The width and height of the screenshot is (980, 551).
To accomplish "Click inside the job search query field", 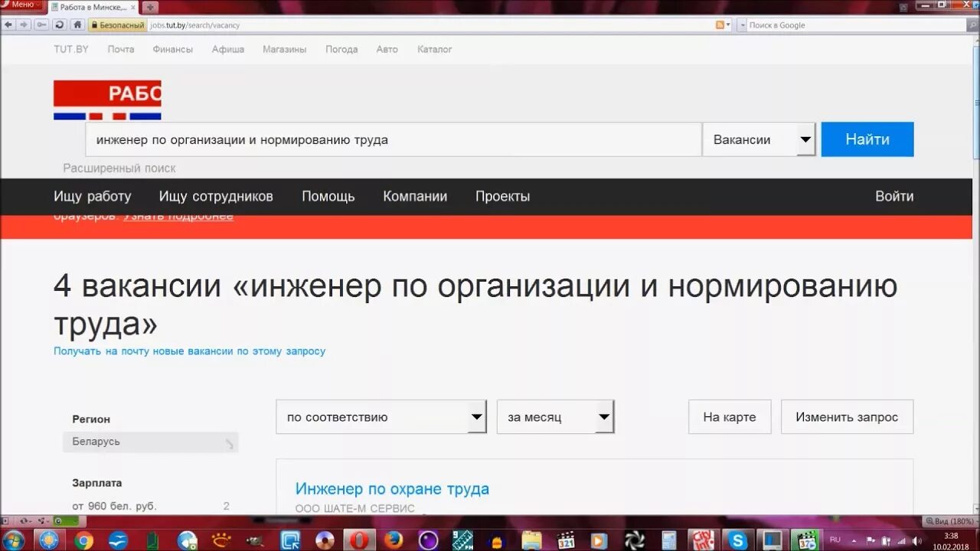I will (394, 140).
